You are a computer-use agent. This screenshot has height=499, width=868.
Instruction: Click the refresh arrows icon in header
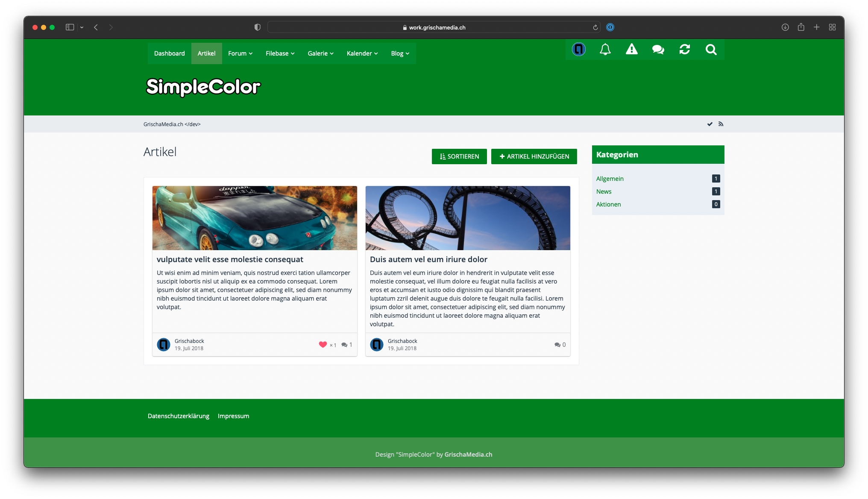[x=684, y=50]
